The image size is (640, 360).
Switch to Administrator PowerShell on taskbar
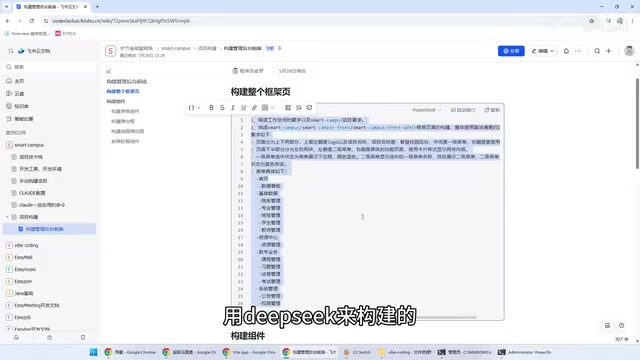(x=524, y=352)
